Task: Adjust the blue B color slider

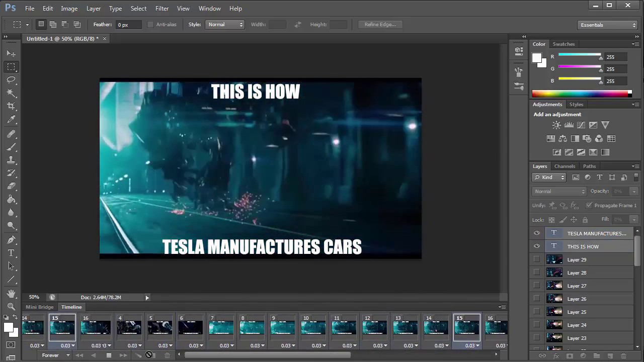Action: pos(580,80)
